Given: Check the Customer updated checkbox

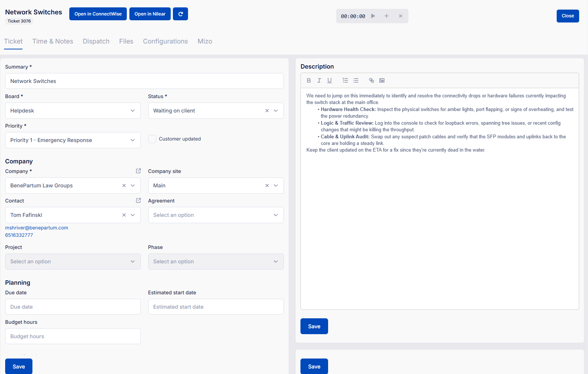Looking at the screenshot, I should 152,139.
